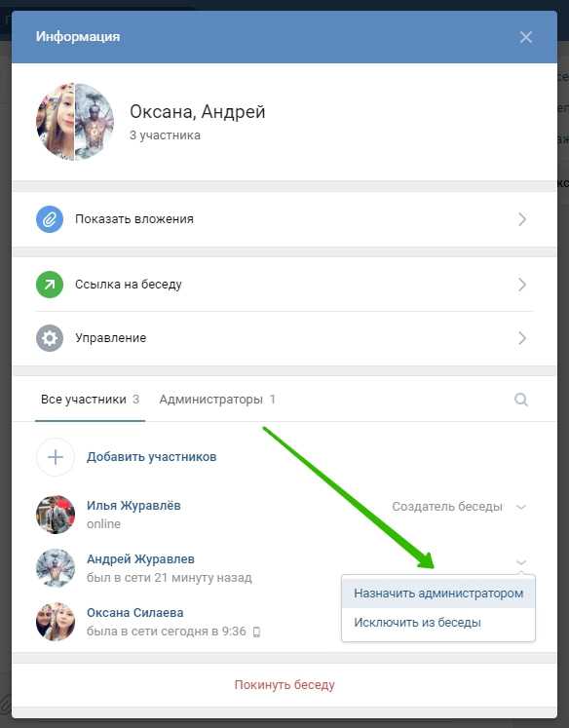The image size is (569, 728).
Task: Toggle the dropdown chevron for Андрей Журавлев
Action: point(521,562)
